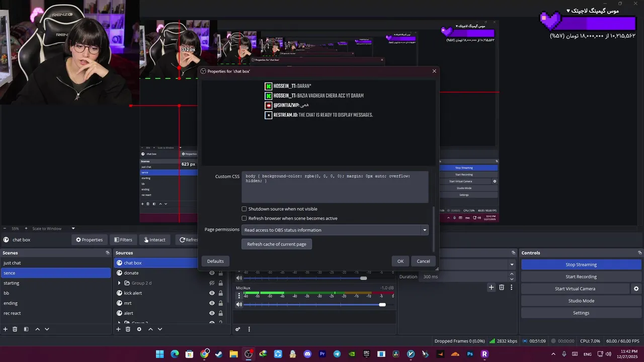This screenshot has width=644, height=362.
Task: Pop out the Controls dock icon
Action: tap(640, 253)
